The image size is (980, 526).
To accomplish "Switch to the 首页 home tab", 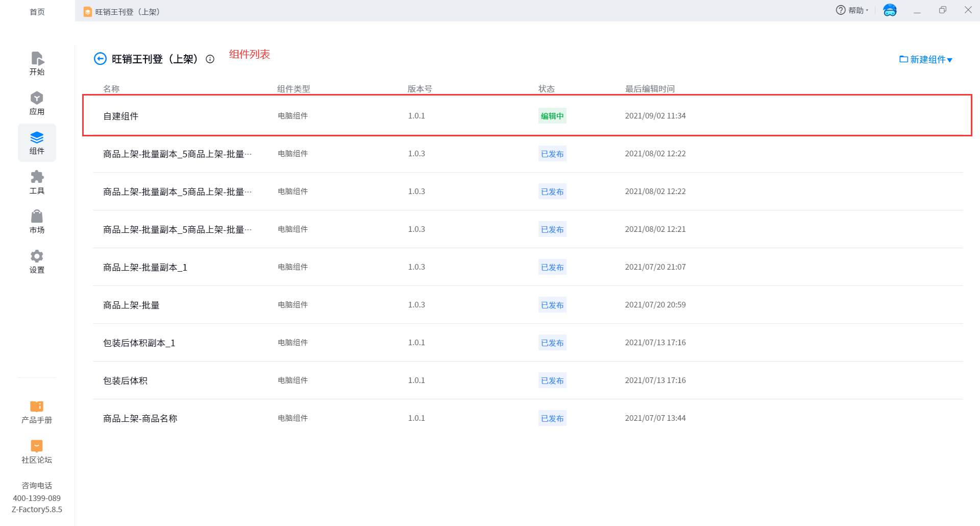I will pos(37,12).
